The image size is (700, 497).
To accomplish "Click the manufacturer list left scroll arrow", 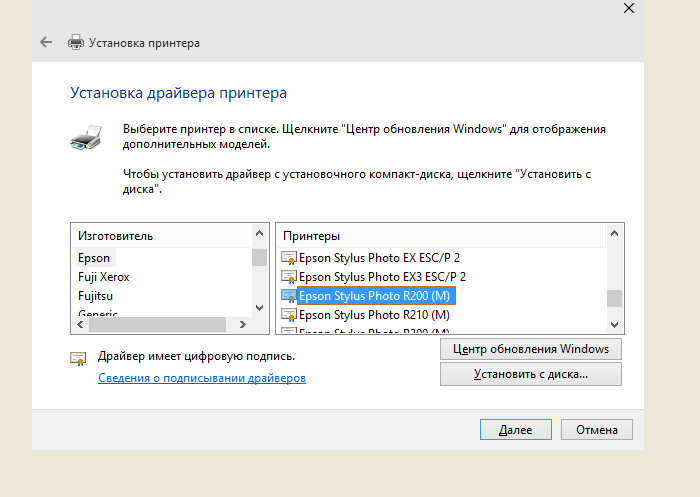I will [80, 325].
